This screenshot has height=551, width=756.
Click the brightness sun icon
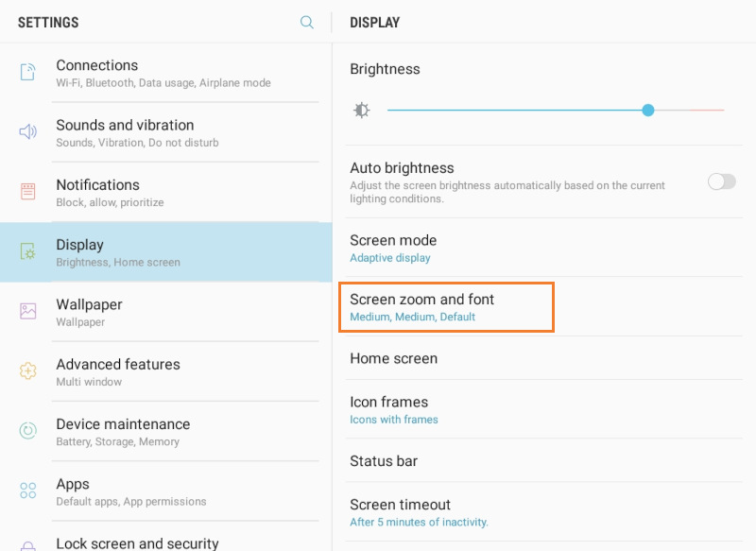[361, 110]
